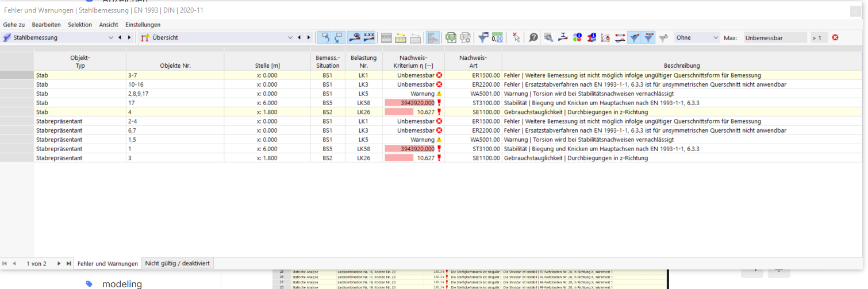The image size is (868, 289).
Task: Select ER2200.00 cell in Stab 10-16 row
Action: [x=473, y=84]
